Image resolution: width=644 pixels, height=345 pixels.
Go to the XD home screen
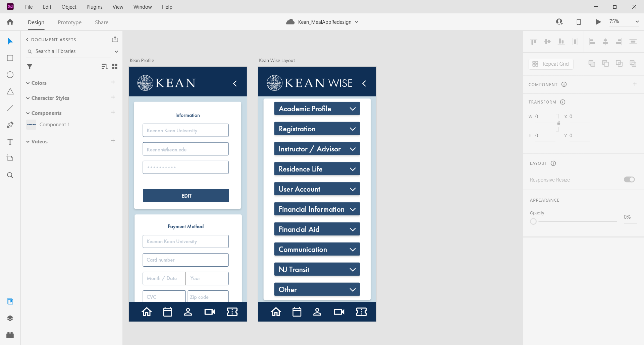coord(10,22)
